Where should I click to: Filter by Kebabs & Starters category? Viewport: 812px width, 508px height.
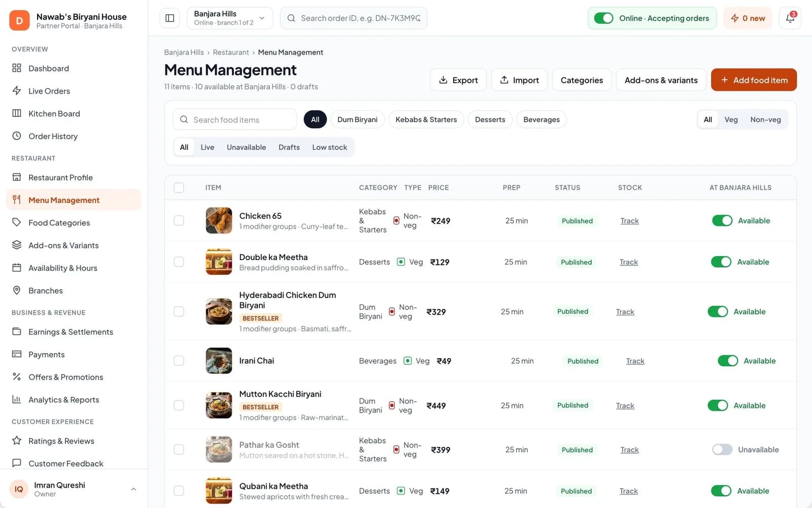pos(426,119)
